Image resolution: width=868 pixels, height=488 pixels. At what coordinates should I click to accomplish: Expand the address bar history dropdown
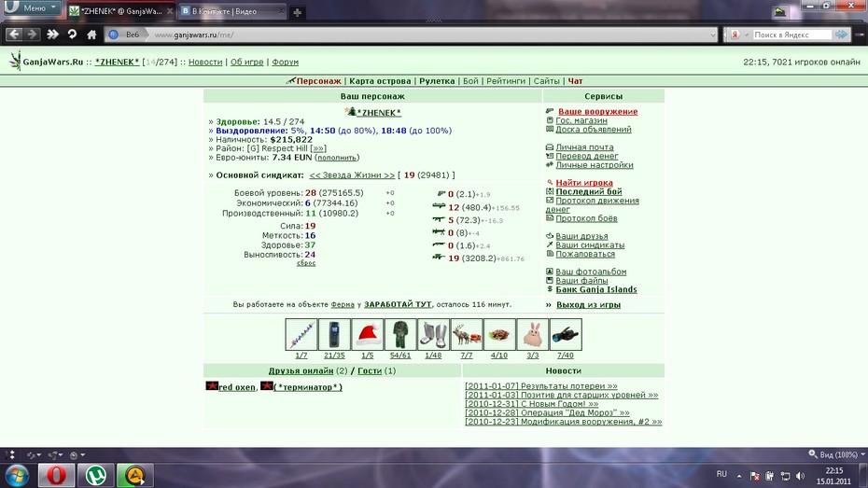712,35
